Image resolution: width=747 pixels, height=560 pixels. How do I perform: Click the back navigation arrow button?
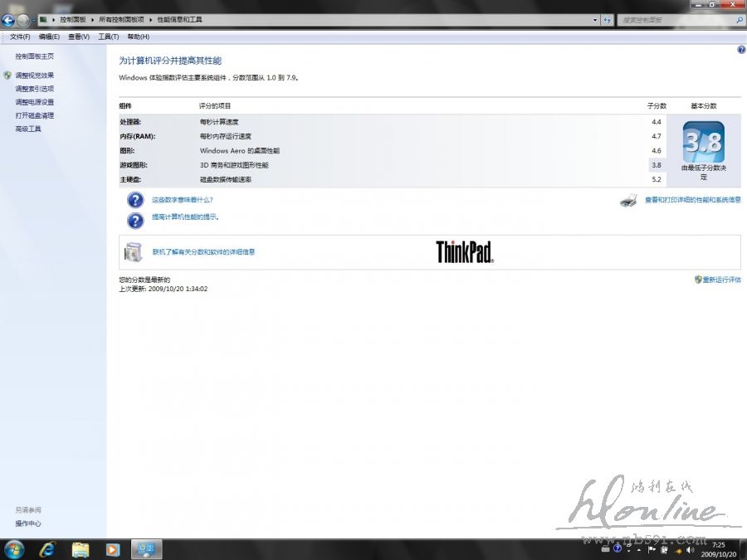pos(8,20)
